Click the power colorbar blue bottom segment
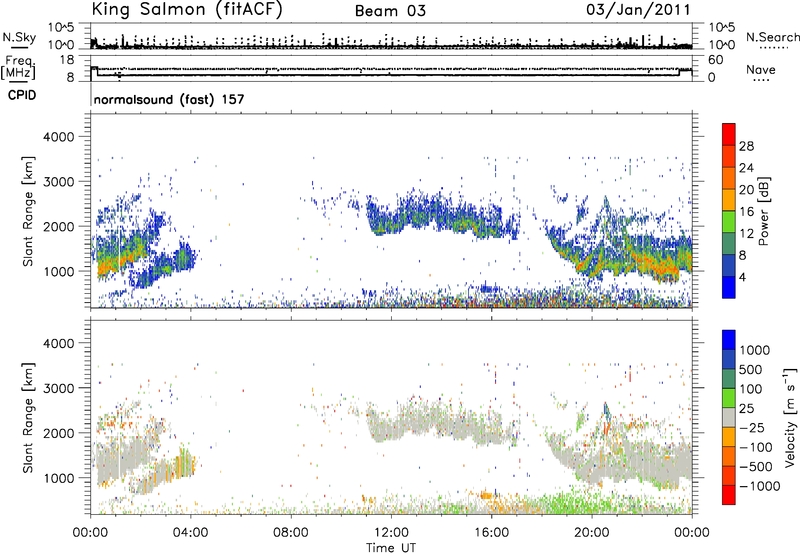This screenshot has width=800, height=554. (729, 288)
